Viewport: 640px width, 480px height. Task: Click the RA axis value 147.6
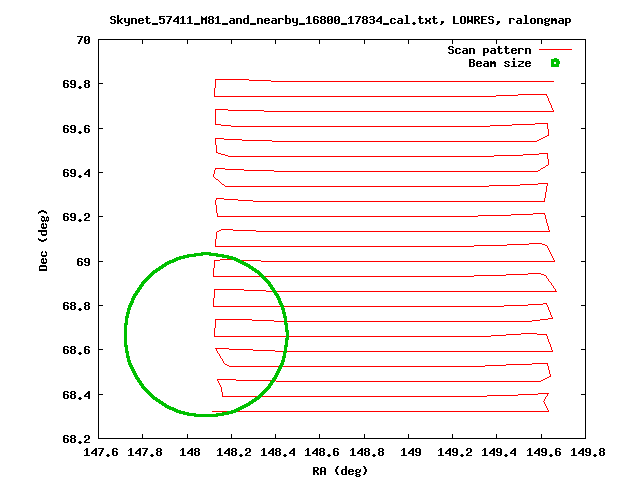(x=100, y=452)
